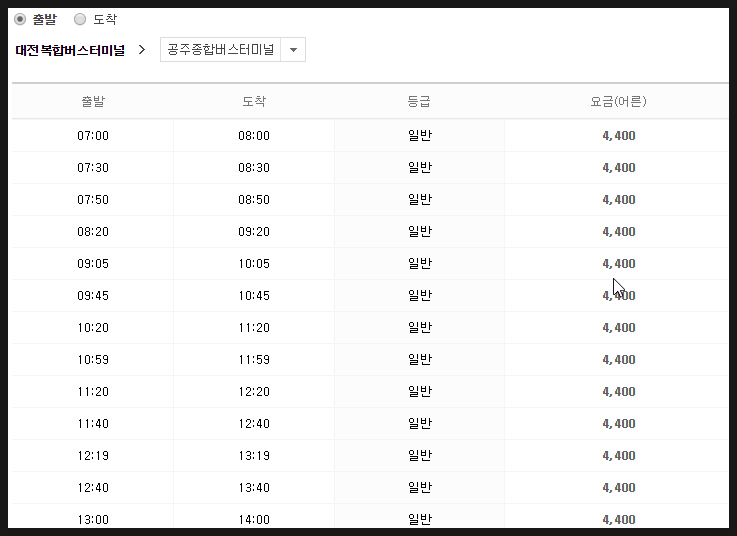Click the 요금(어른) column header
The height and width of the screenshot is (536, 737).
point(619,102)
